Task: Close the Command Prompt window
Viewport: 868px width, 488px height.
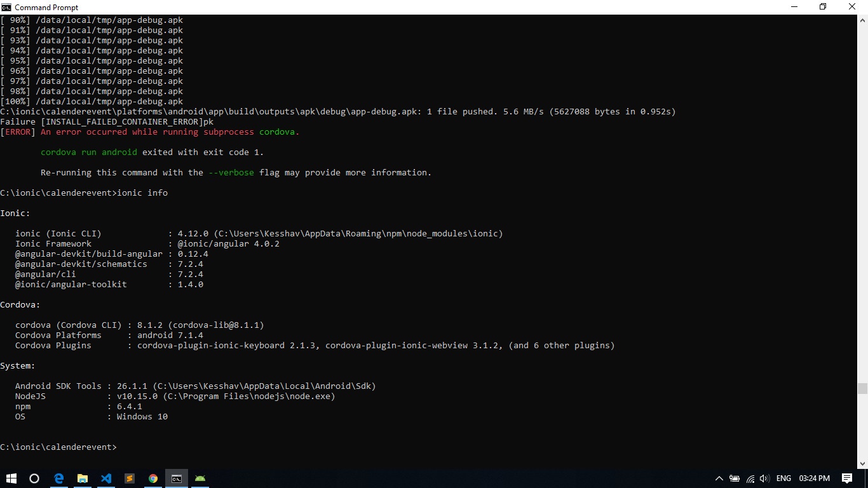Action: [853, 7]
